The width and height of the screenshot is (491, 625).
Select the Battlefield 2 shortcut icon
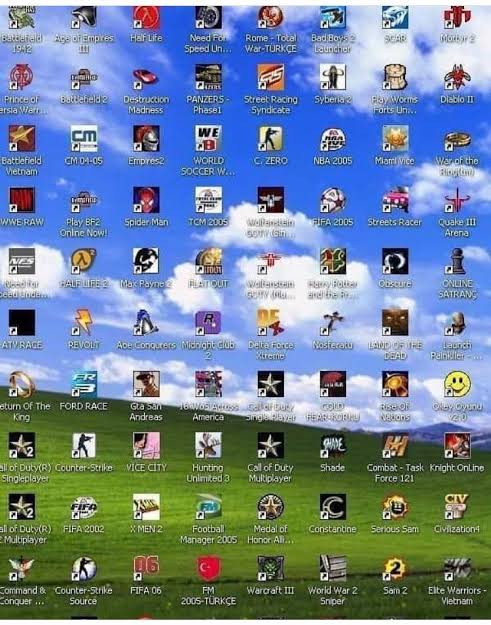84,77
